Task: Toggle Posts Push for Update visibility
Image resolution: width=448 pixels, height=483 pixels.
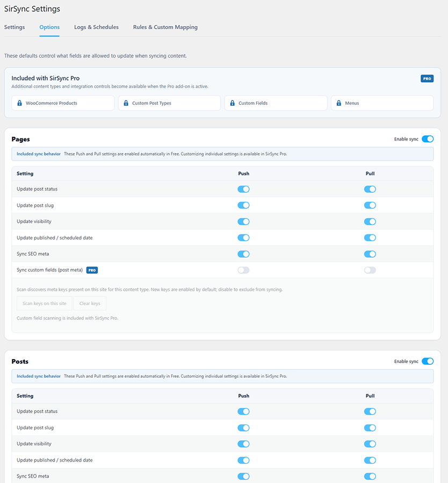Action: tap(243, 444)
